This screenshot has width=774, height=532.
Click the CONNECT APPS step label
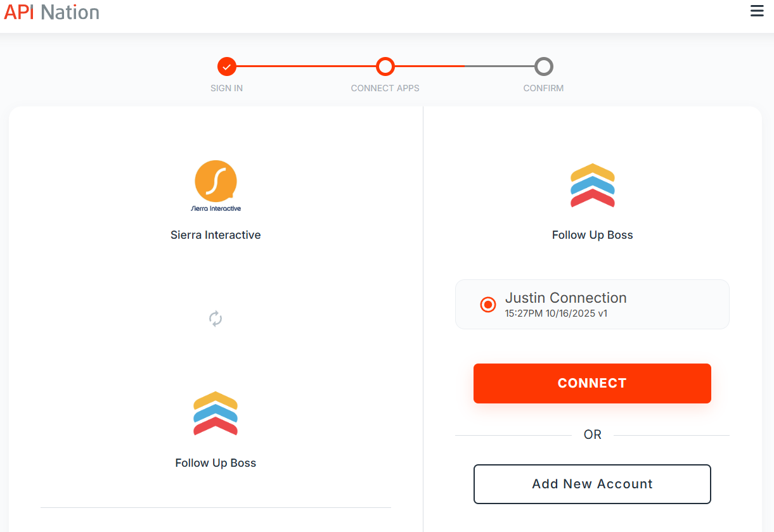385,88
